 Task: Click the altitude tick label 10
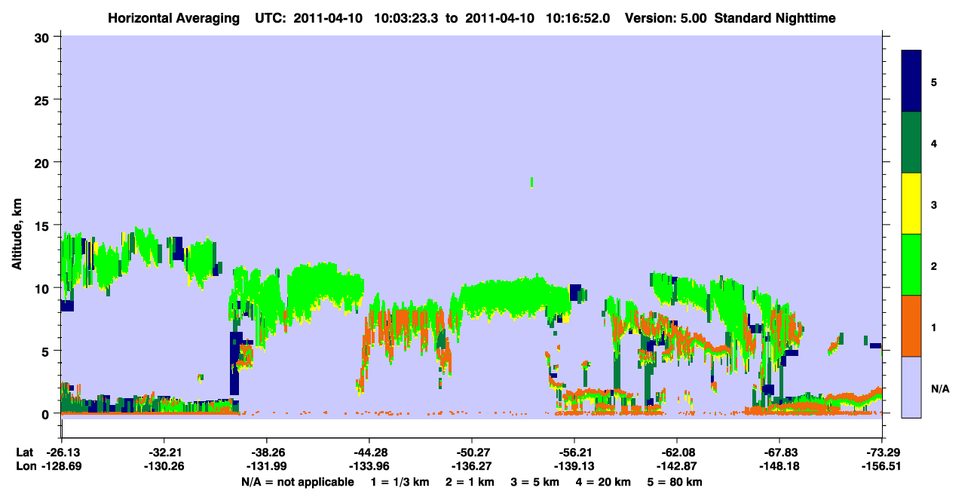(44, 288)
